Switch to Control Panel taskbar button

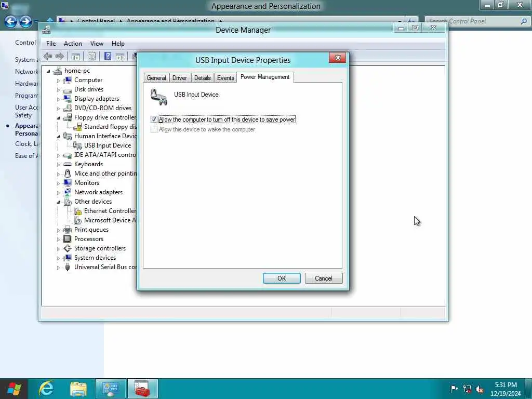111,389
